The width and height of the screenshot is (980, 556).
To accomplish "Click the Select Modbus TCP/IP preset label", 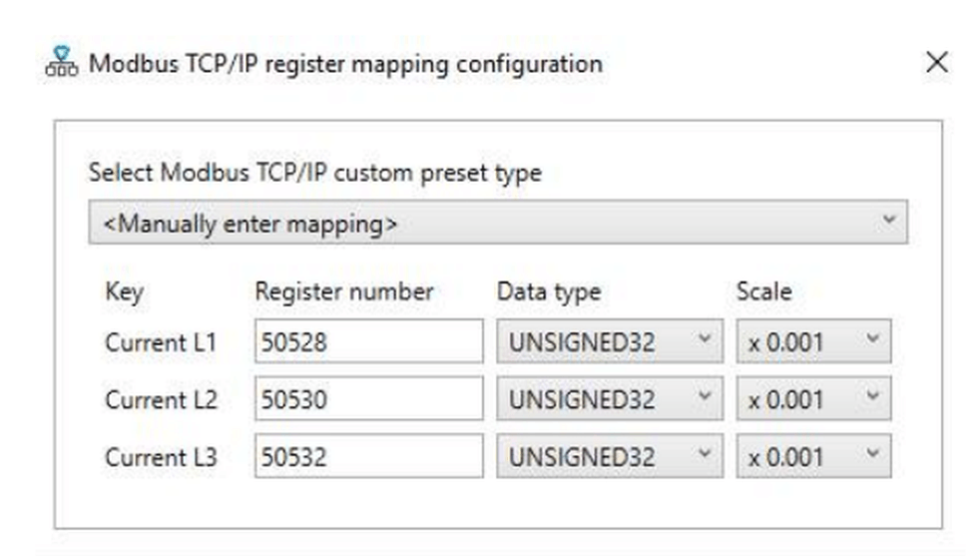I will pos(315,174).
